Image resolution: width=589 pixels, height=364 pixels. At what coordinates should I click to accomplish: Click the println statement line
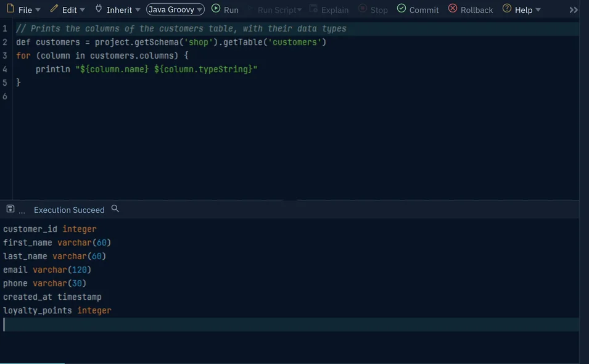147,69
